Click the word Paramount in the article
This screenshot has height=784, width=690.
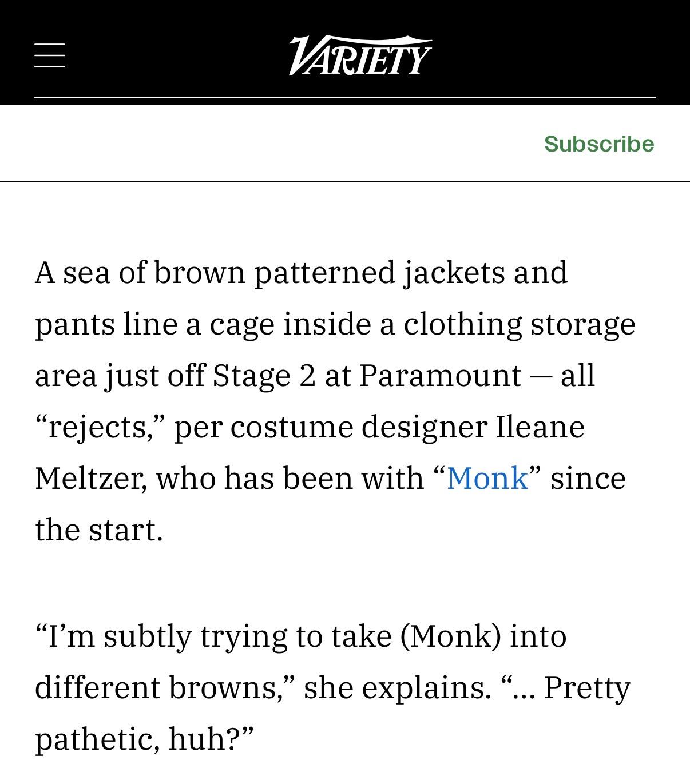pyautogui.click(x=440, y=376)
